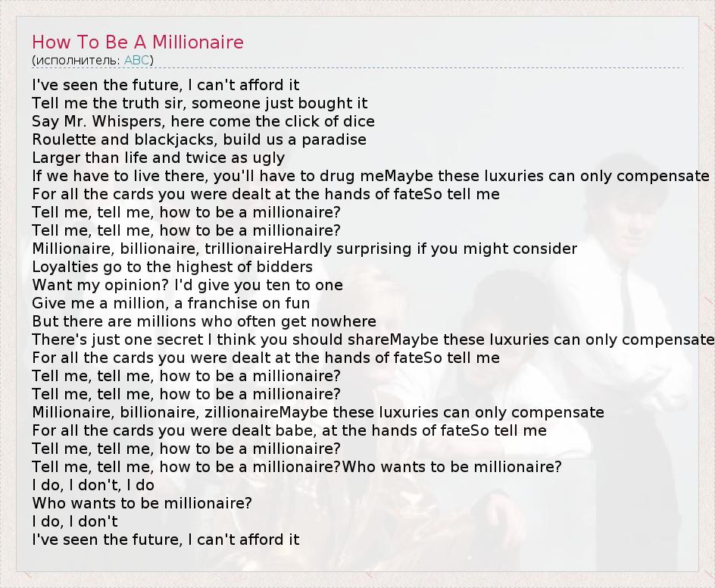The width and height of the screenshot is (715, 588).
Task: Click the lyric "But there are millions who often get nowhere"
Action: [204, 321]
